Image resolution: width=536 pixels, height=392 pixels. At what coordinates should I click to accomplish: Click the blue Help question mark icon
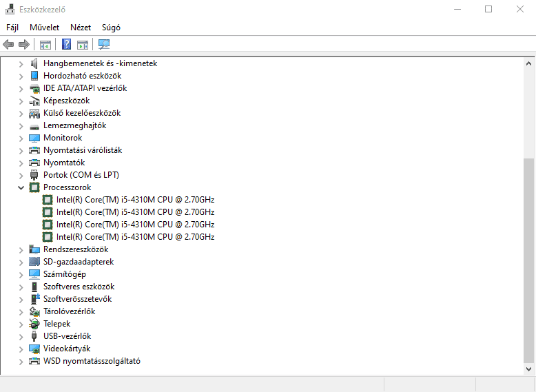coord(66,45)
